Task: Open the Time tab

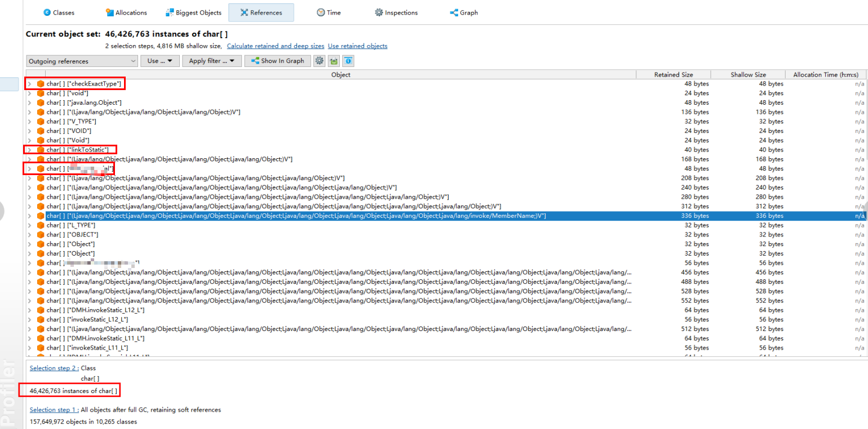Action: (x=329, y=12)
